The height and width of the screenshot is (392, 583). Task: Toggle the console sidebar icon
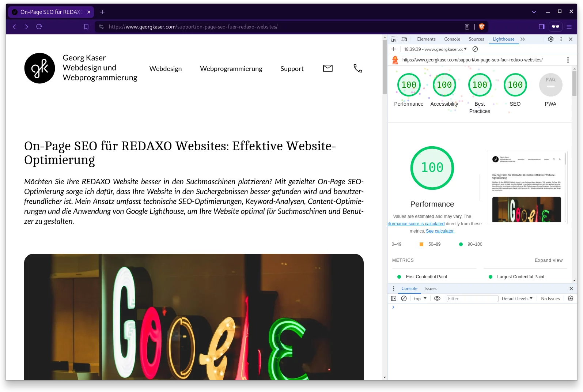(x=394, y=298)
